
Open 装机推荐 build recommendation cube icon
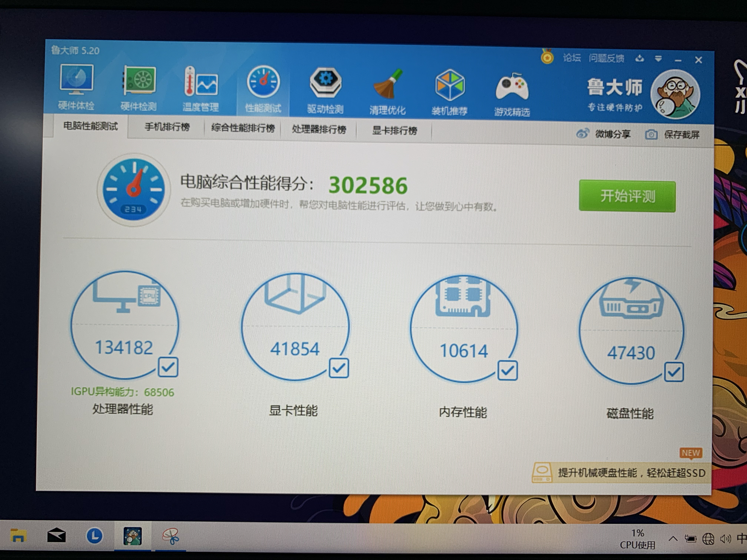[449, 92]
